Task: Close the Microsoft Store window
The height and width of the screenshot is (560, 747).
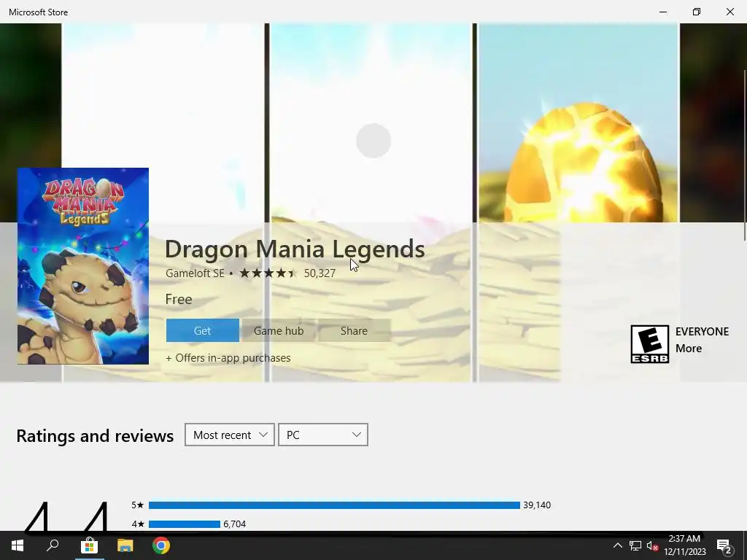Action: (x=729, y=12)
